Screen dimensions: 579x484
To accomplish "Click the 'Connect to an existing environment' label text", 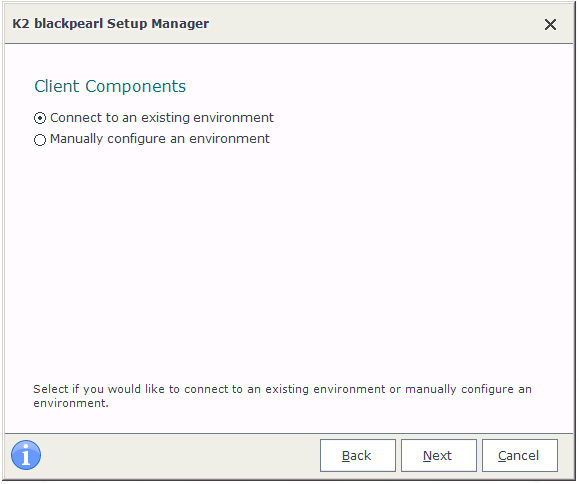I will click(162, 118).
